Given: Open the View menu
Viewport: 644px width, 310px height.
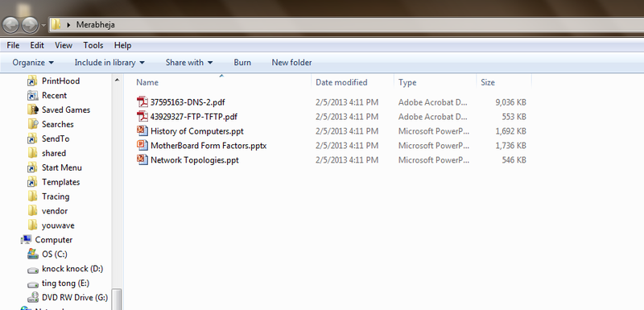Looking at the screenshot, I should point(64,45).
